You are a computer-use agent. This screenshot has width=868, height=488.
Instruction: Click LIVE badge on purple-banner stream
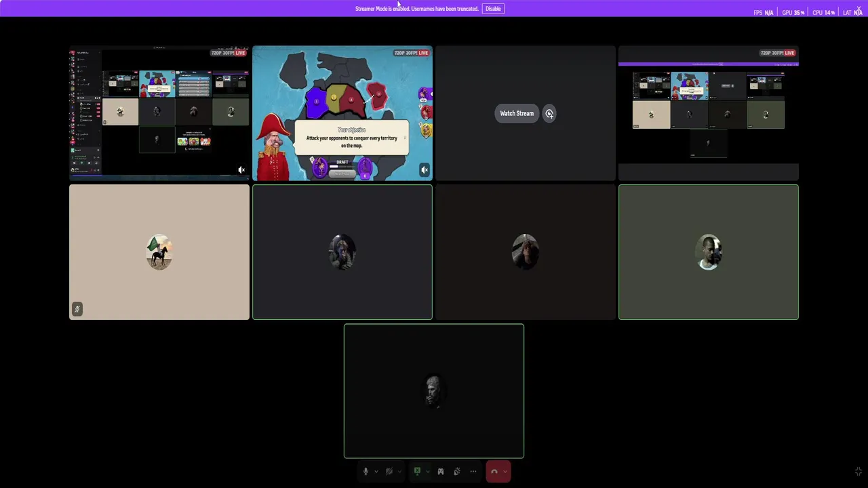click(x=789, y=53)
